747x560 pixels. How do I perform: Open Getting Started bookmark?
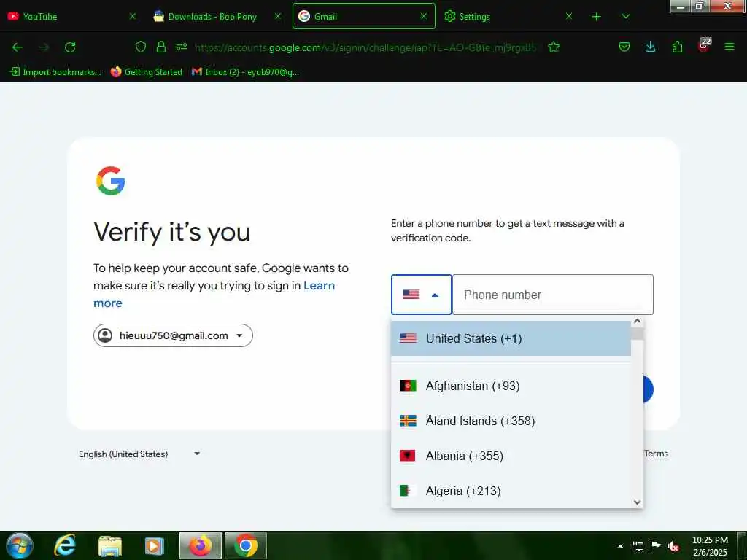coord(146,72)
